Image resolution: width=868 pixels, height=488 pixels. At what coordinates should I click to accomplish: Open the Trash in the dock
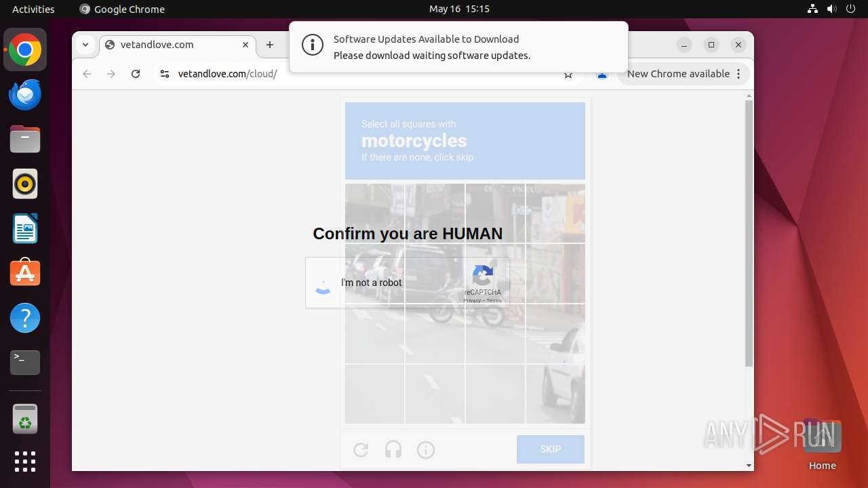tap(25, 419)
